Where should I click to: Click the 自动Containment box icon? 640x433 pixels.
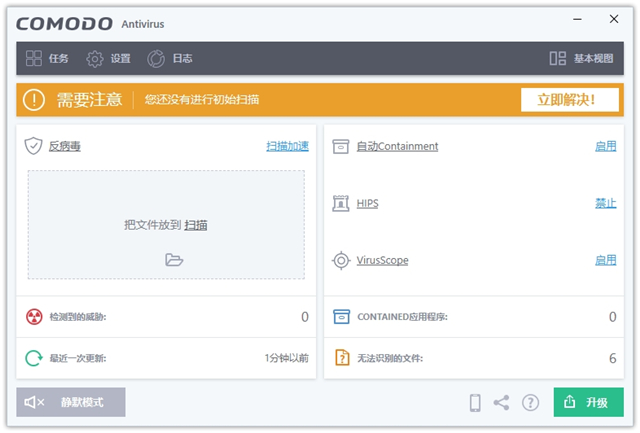pyautogui.click(x=340, y=146)
